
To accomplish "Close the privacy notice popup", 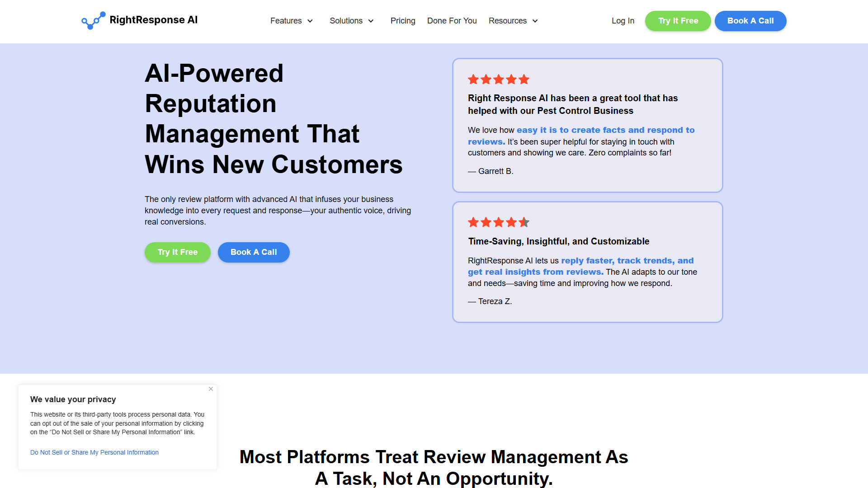I will (x=211, y=389).
